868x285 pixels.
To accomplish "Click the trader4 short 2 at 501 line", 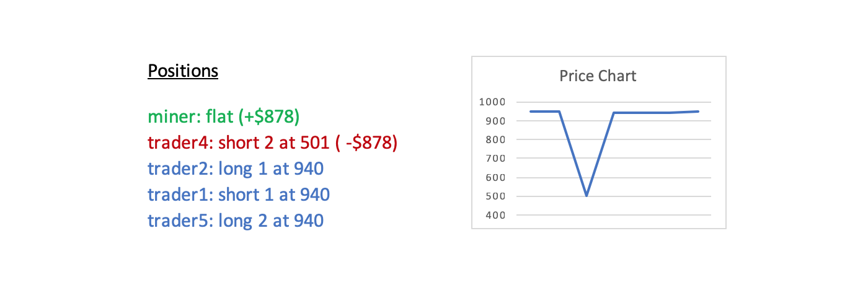I will pyautogui.click(x=272, y=142).
